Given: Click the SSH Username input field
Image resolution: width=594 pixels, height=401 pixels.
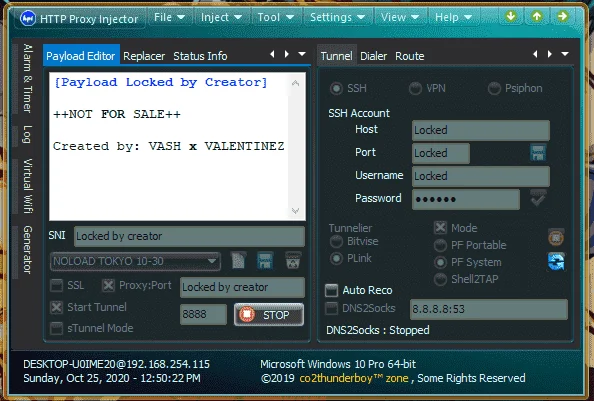Looking at the screenshot, I should point(480,176).
